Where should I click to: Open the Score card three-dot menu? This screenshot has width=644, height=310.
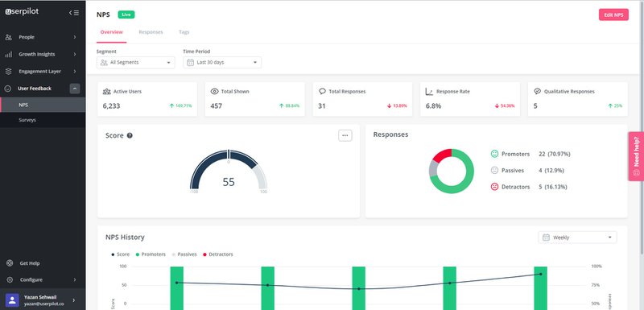point(345,135)
